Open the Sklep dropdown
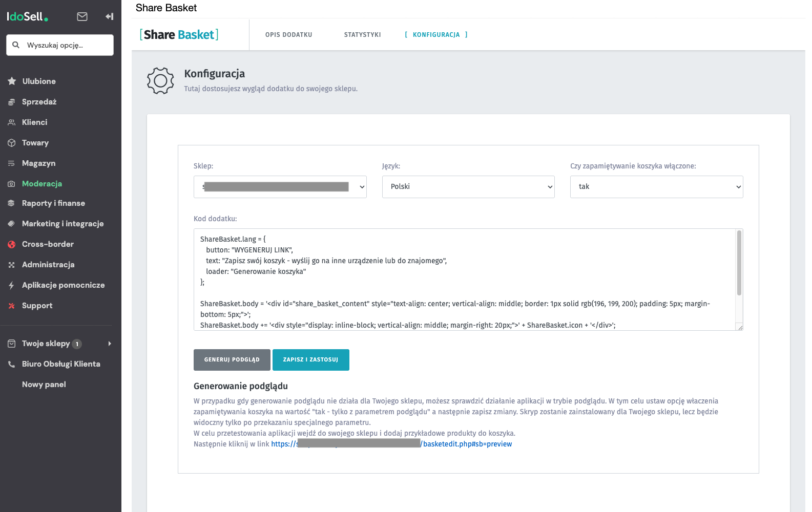Screen dimensions: 812x512 tap(280, 187)
